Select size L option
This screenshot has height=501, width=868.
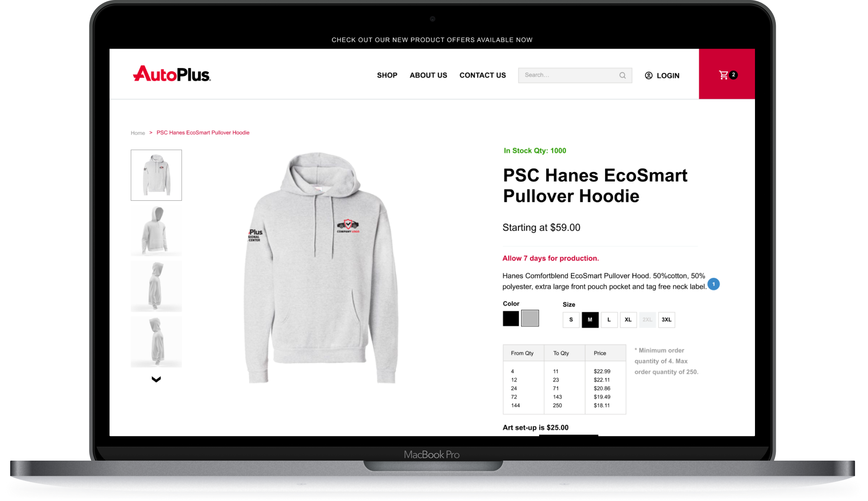609,319
